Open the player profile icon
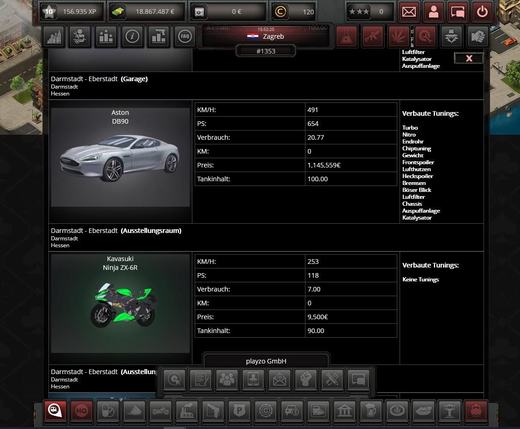 [433, 12]
